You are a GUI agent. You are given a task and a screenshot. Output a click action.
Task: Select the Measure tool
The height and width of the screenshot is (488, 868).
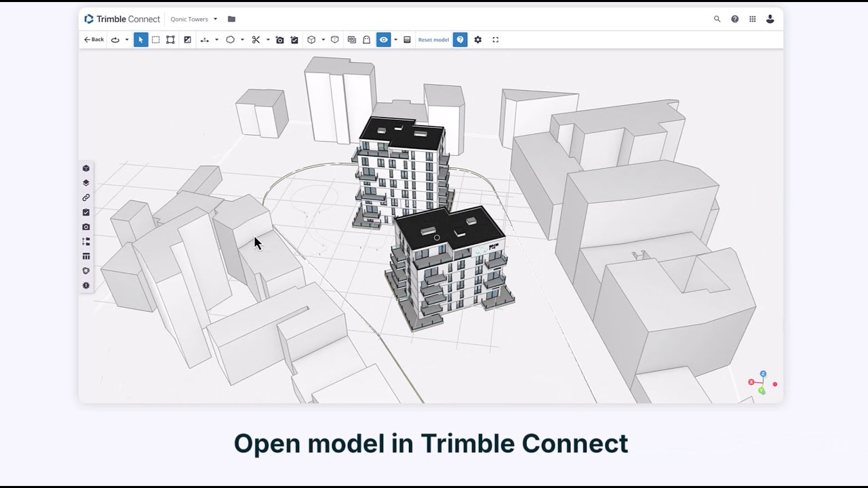click(205, 40)
